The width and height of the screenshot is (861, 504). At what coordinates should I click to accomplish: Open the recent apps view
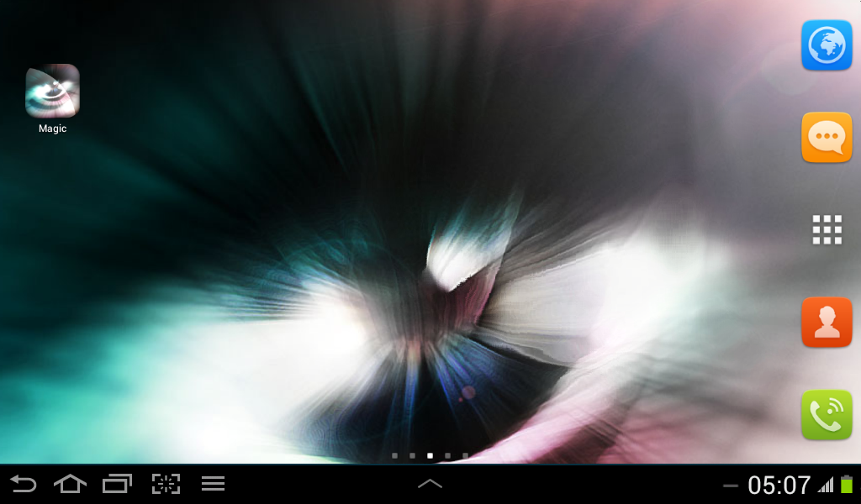pos(118,484)
